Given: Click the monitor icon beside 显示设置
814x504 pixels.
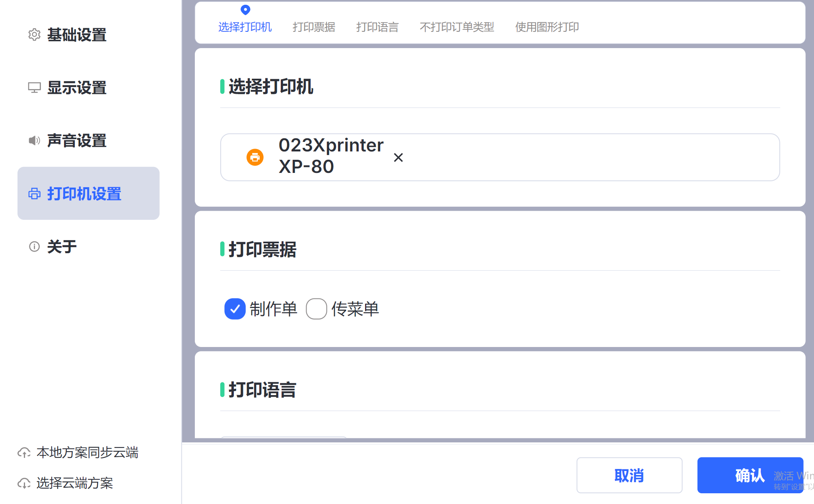Looking at the screenshot, I should [34, 87].
